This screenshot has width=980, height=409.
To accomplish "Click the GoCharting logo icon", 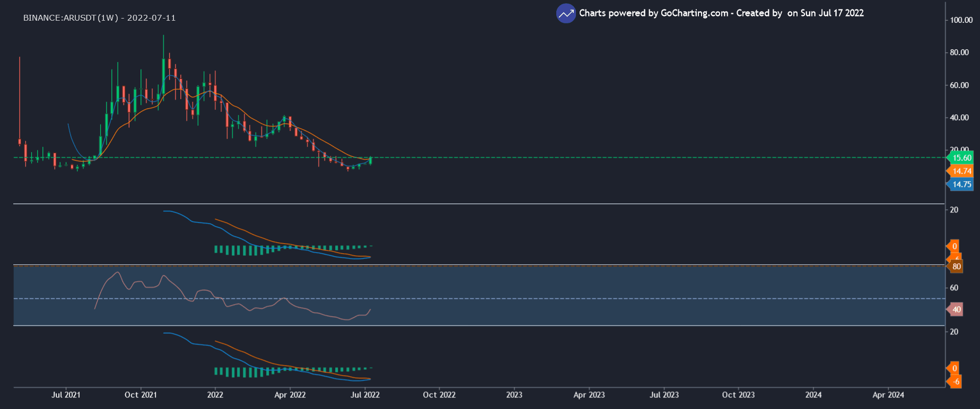I will [x=566, y=14].
